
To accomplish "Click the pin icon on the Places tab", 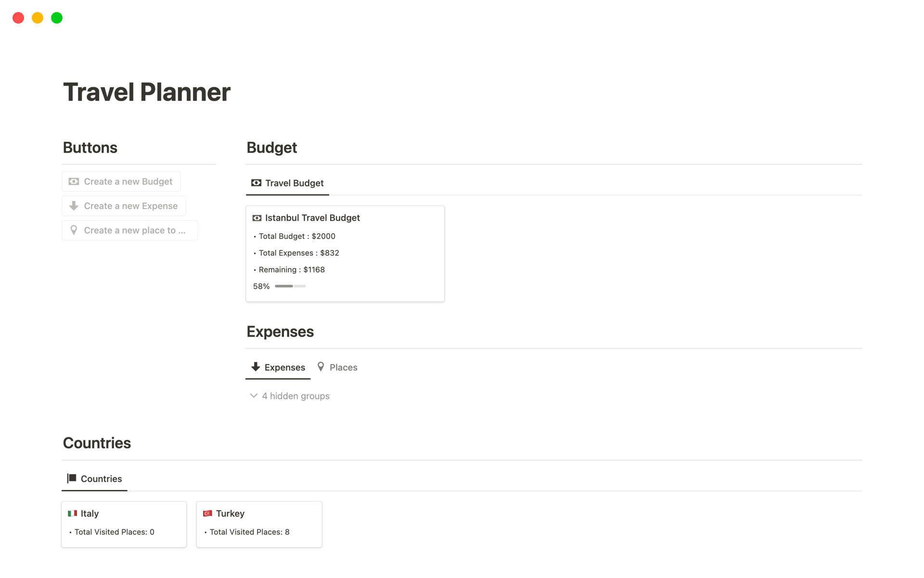I will pyautogui.click(x=321, y=367).
